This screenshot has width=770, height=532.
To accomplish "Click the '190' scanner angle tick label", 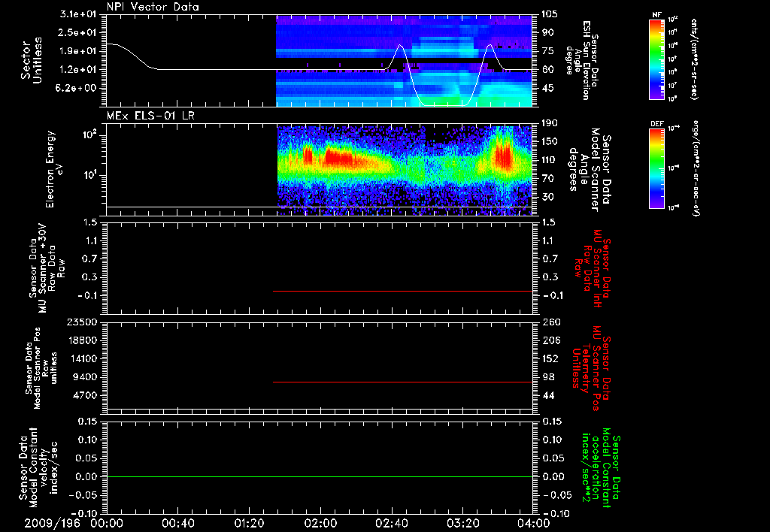I will 550,123.
